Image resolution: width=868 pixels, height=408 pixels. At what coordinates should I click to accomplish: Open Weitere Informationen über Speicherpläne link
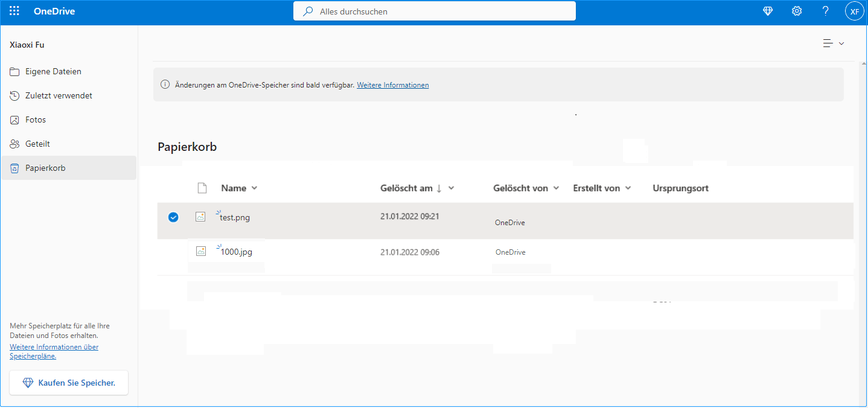(54, 351)
